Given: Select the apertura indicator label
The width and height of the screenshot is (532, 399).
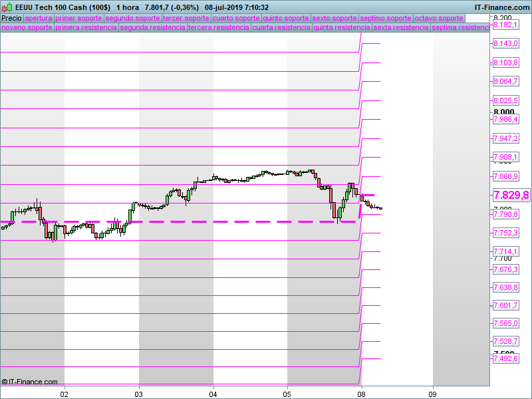Looking at the screenshot, I should coord(39,19).
